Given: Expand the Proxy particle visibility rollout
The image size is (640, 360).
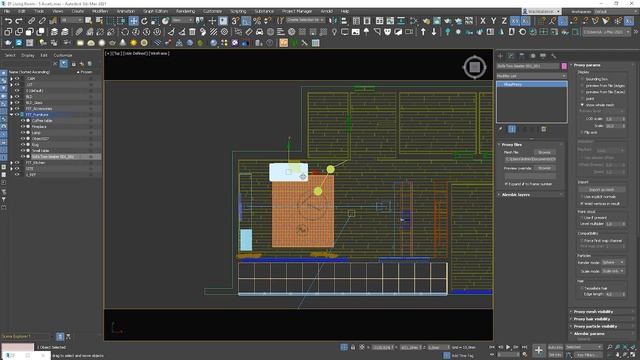Looking at the screenshot, I should click(x=602, y=326).
